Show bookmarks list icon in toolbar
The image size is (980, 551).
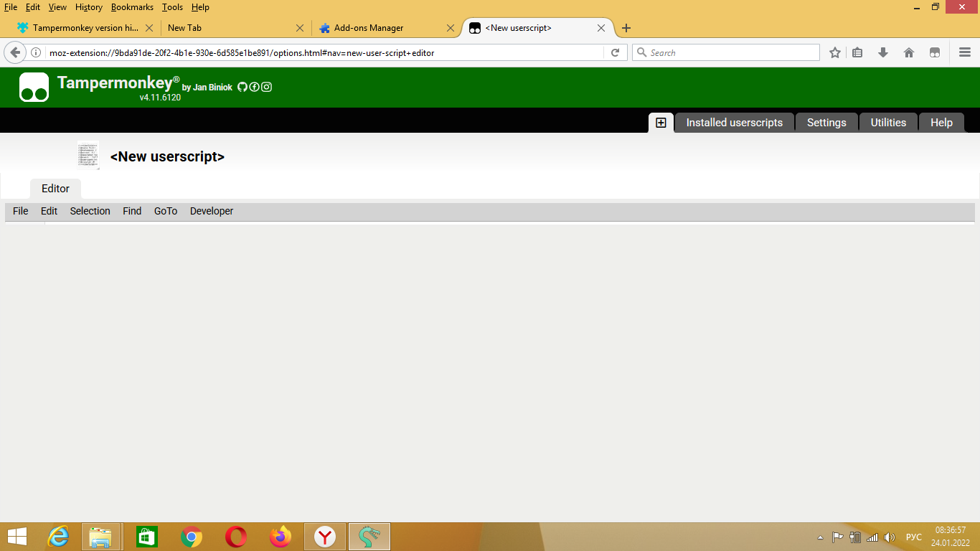click(x=857, y=52)
